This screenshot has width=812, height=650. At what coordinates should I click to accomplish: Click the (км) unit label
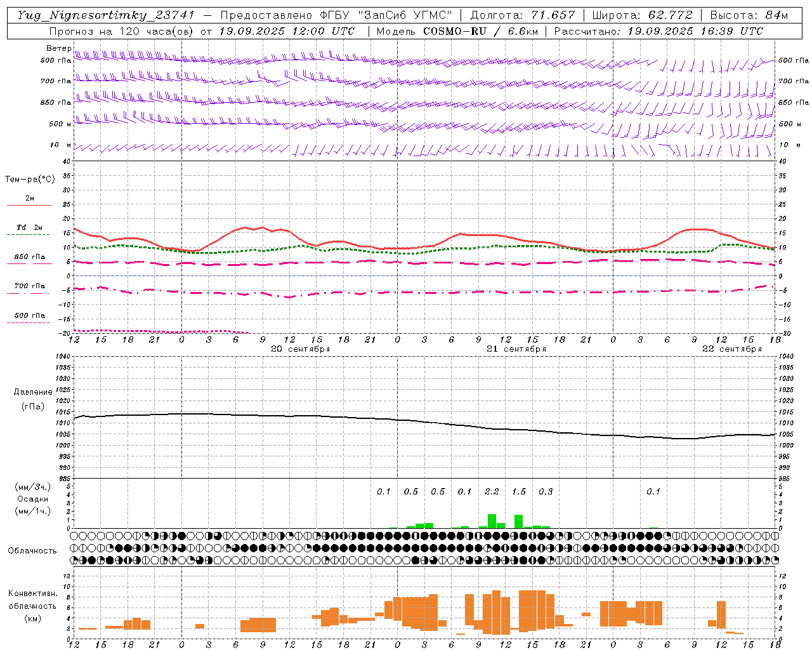(x=33, y=618)
